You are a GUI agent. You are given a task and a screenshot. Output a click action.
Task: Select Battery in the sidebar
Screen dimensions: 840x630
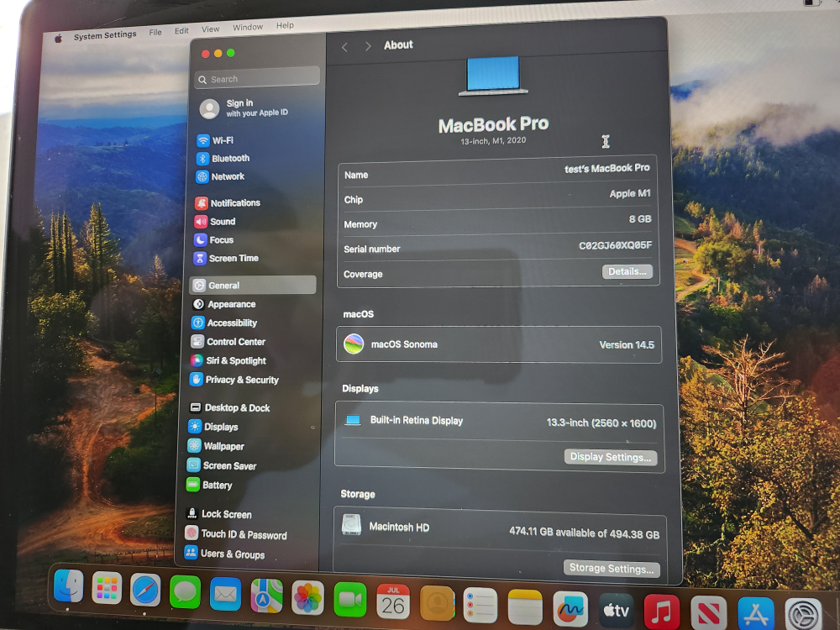pyautogui.click(x=216, y=485)
